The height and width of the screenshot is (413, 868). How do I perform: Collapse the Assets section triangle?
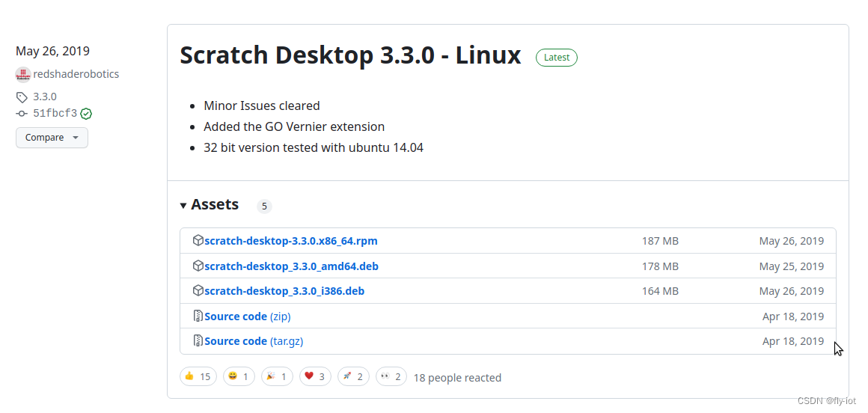pos(183,206)
